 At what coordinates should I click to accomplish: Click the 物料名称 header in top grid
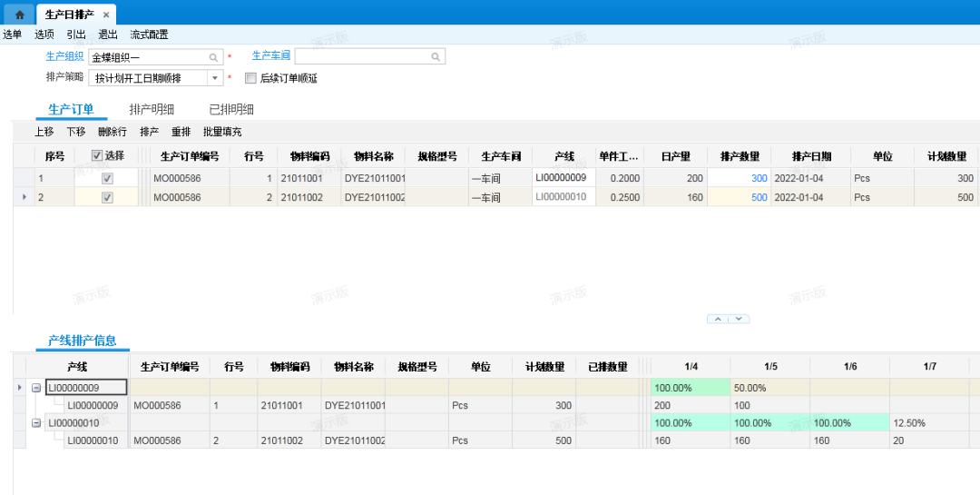click(374, 156)
